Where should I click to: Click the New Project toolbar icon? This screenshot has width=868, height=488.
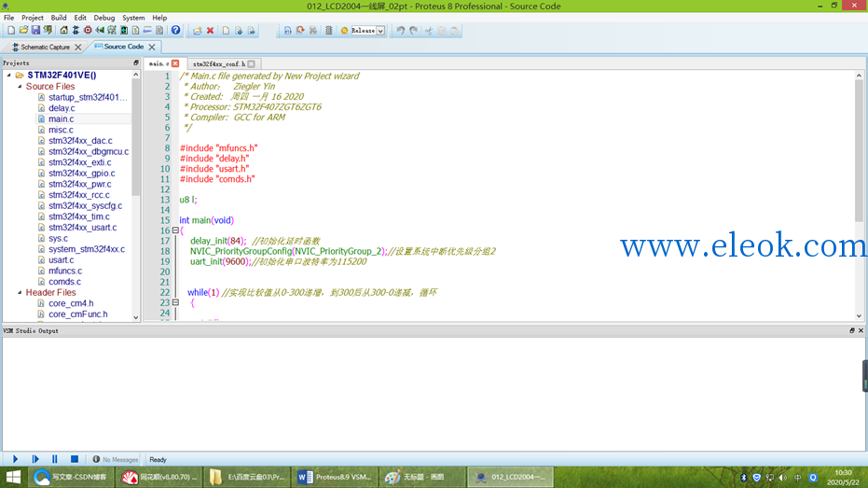(11, 31)
